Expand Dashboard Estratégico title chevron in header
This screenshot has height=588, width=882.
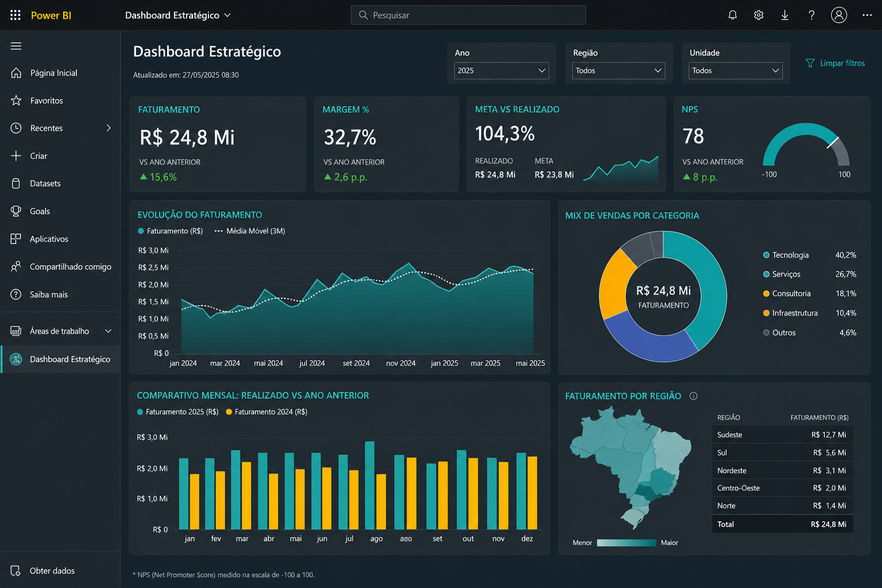(227, 16)
